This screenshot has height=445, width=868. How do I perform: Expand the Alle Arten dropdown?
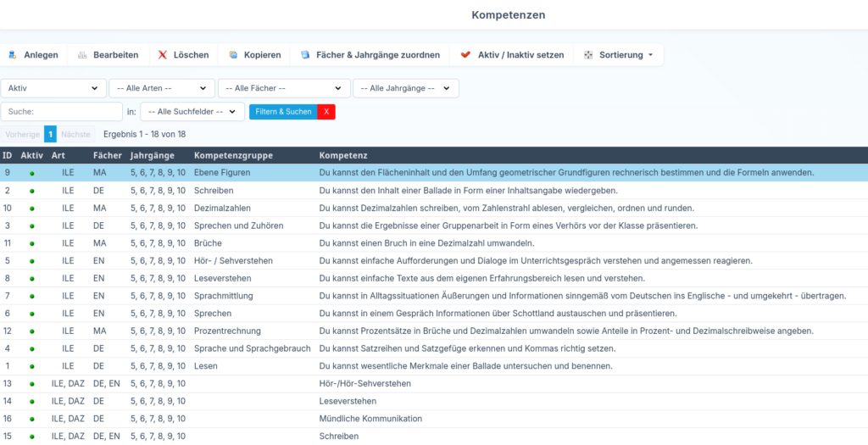(x=161, y=88)
